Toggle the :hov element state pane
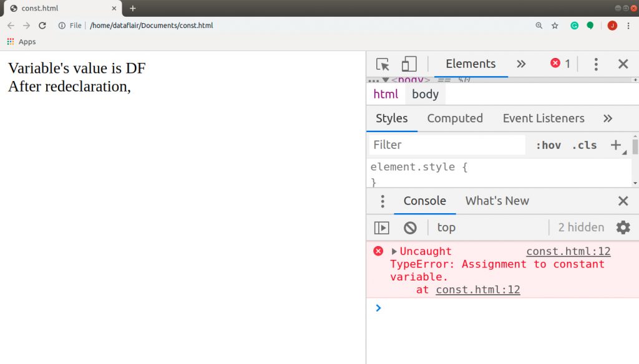This screenshot has width=639, height=364. pos(548,145)
